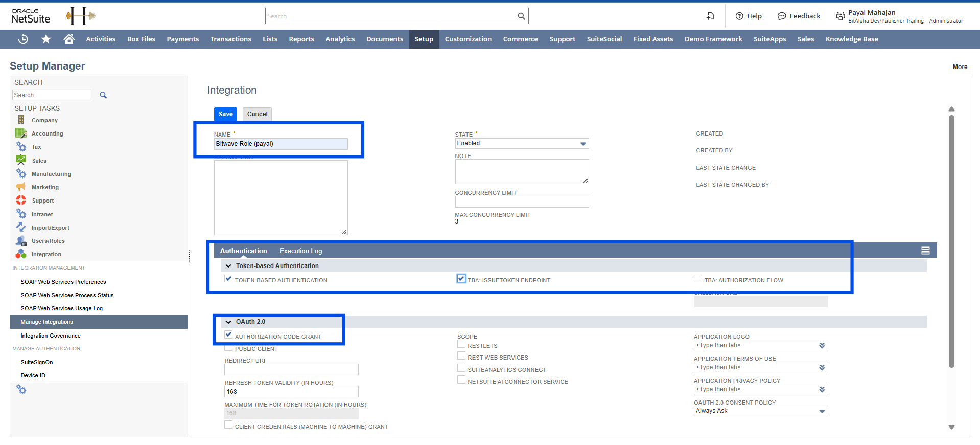This screenshot has height=445, width=980.
Task: Click the scroll down arrow
Action: 951,427
